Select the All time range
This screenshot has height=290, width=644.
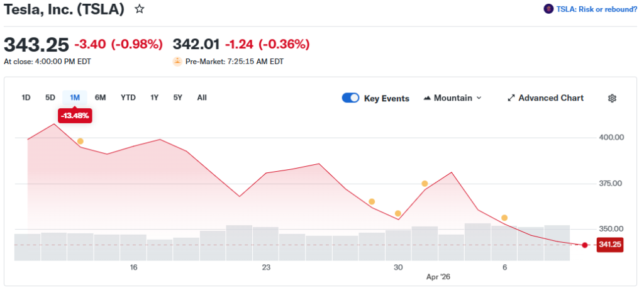pos(202,98)
